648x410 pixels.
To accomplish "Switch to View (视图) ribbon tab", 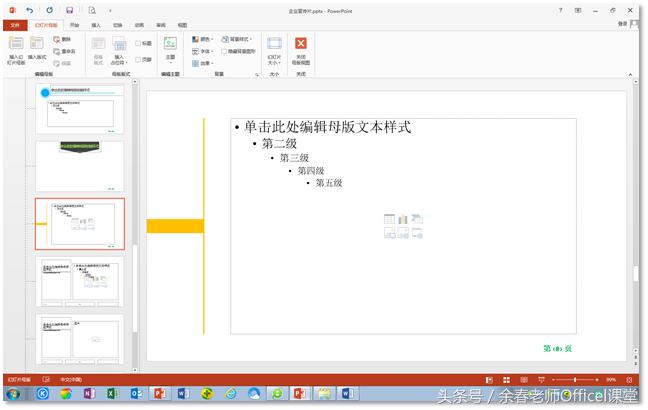I will [x=182, y=25].
